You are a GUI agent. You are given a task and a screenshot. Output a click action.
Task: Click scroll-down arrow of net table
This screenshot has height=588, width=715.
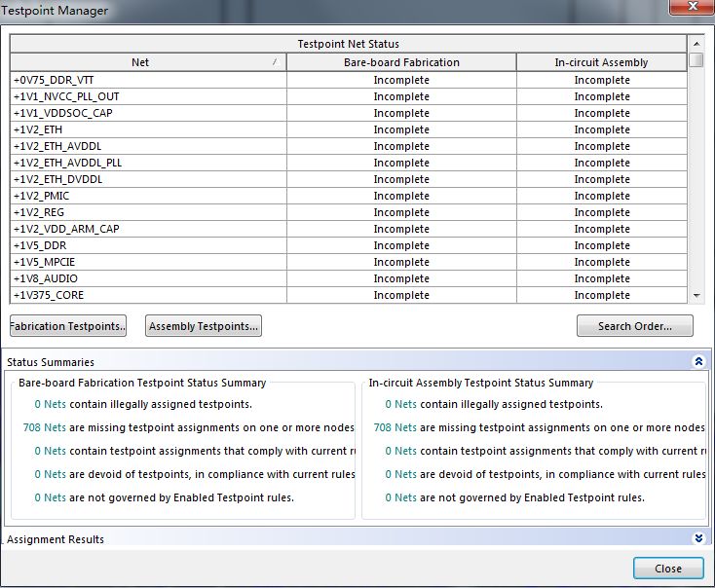click(696, 296)
